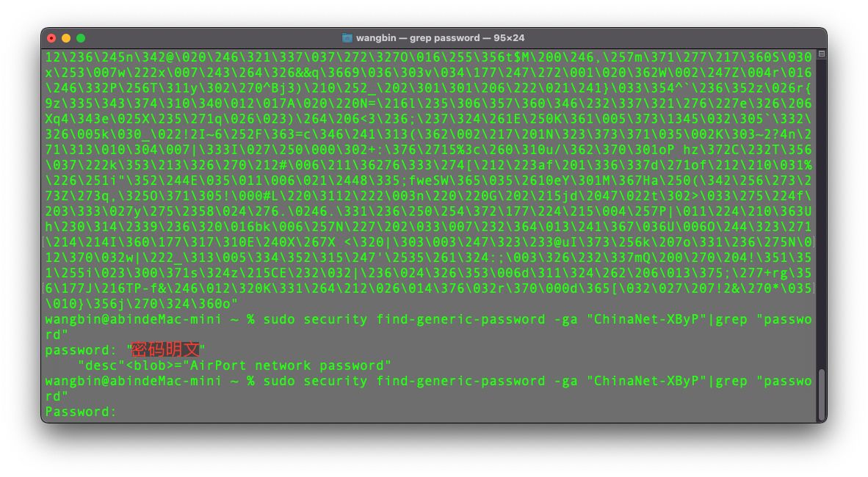Click the output line starting '203\333\027y'
This screenshot has width=868, height=477.
(x=428, y=211)
